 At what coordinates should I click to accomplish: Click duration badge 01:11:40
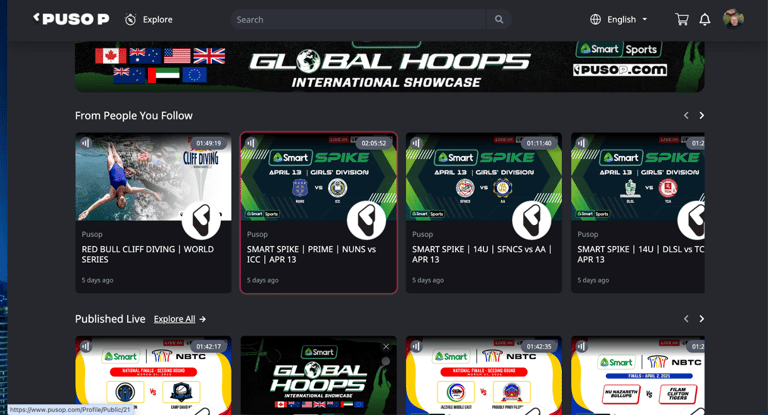click(x=539, y=143)
